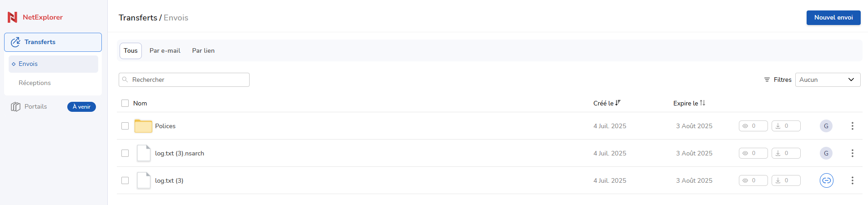Sort by Expire le column
Screen dimensions: 868x205
689,103
